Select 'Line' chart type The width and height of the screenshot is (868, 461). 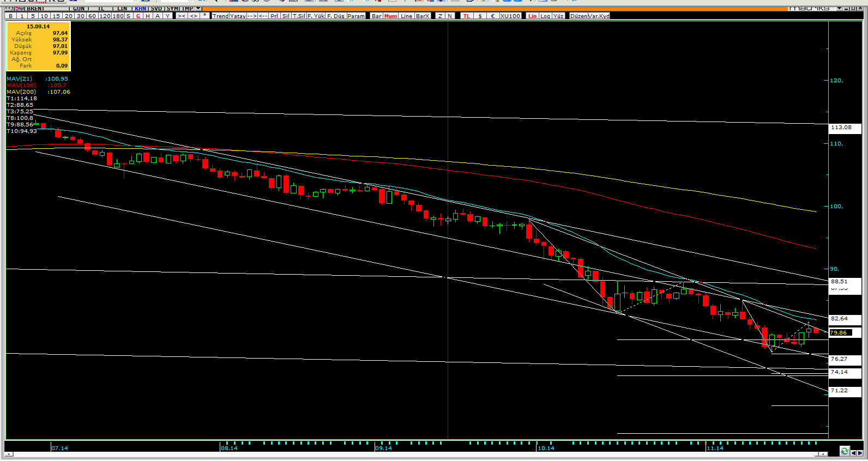point(407,16)
